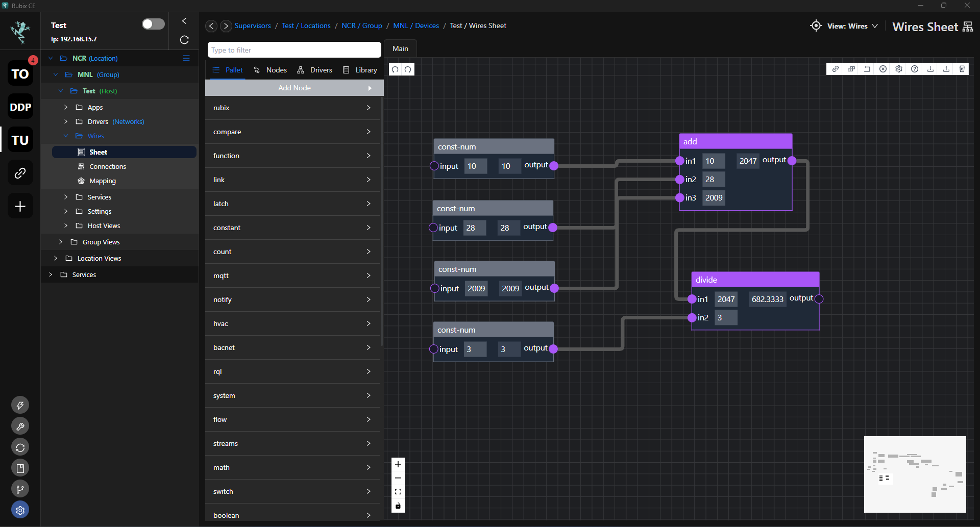Screen dimensions: 980x527
Task: Click the circled X icon in canvas toolbar
Action: tap(883, 69)
